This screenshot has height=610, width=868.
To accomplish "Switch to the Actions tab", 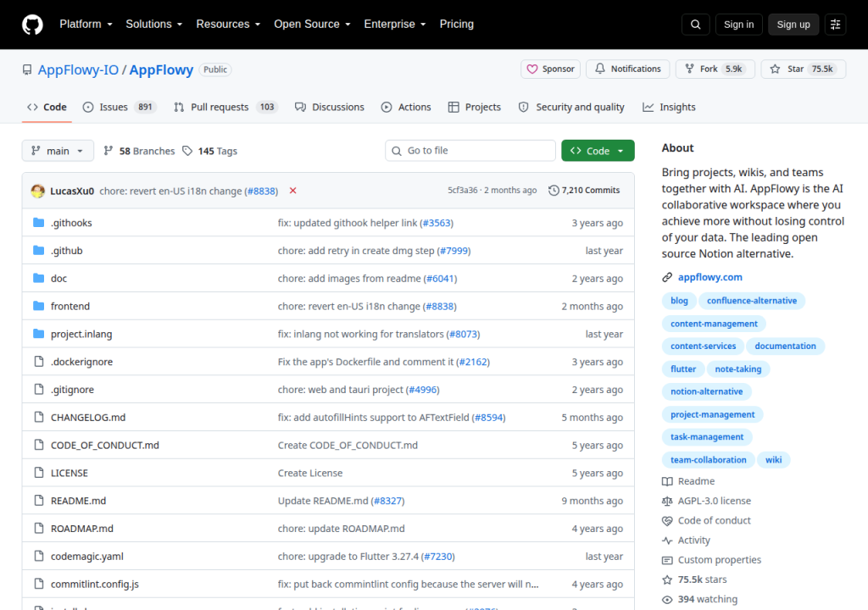I will tap(406, 108).
